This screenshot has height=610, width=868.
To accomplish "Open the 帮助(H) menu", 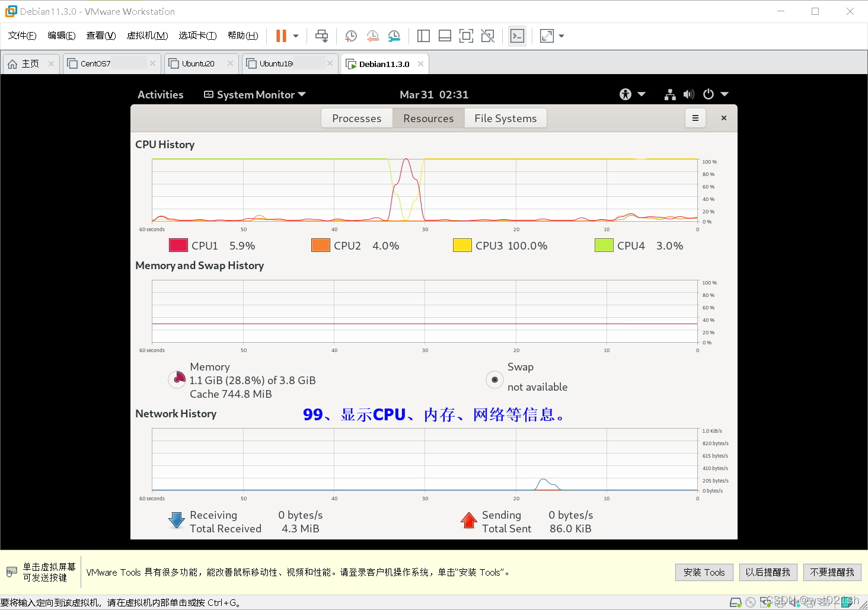I will point(243,36).
